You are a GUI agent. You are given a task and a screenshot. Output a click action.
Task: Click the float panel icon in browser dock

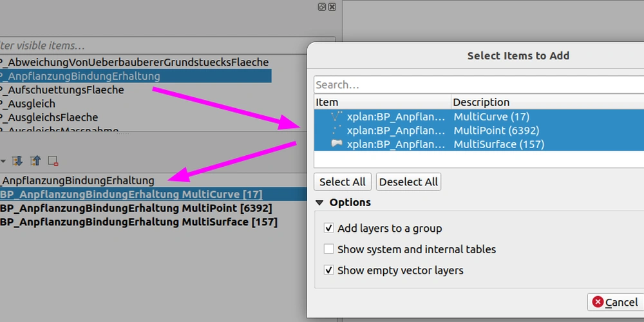(x=322, y=7)
